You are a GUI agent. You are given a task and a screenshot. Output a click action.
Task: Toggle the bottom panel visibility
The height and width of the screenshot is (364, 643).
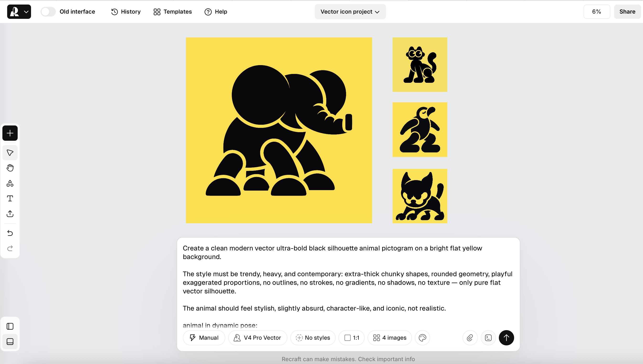coord(10,342)
